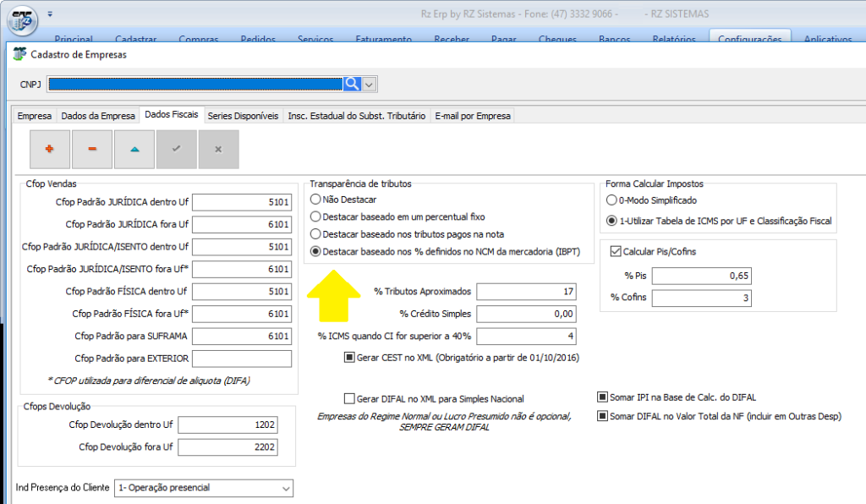866x504 pixels.
Task: Switch to the Dados da Empresa tab
Action: click(98, 116)
